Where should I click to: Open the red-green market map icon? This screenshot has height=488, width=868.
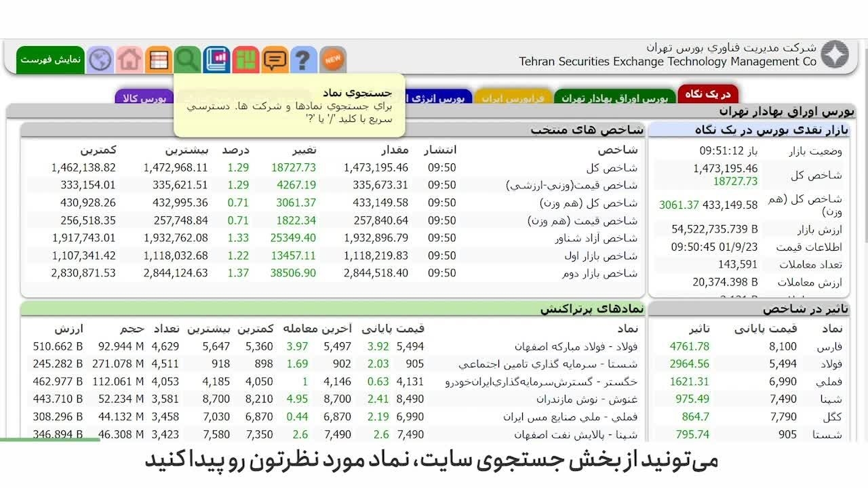point(245,60)
